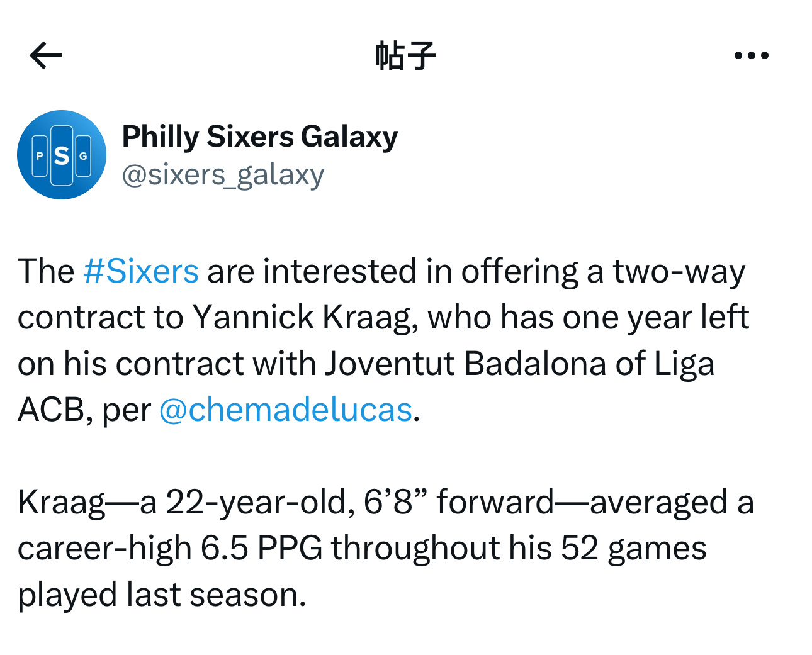Screen dimensions: 812x655
Task: Select the @sixers_galaxy handle
Action: (x=223, y=174)
